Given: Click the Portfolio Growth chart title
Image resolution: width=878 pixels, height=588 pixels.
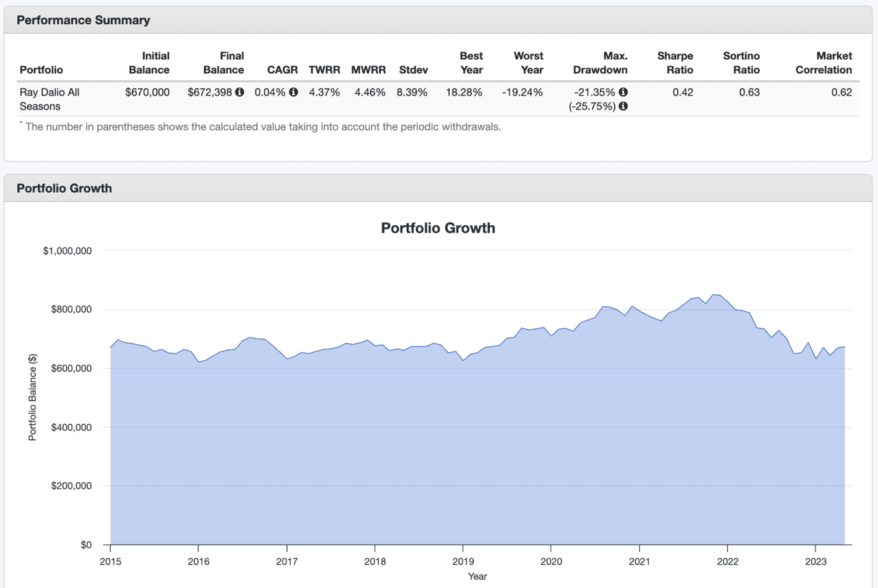Looking at the screenshot, I should click(x=438, y=228).
